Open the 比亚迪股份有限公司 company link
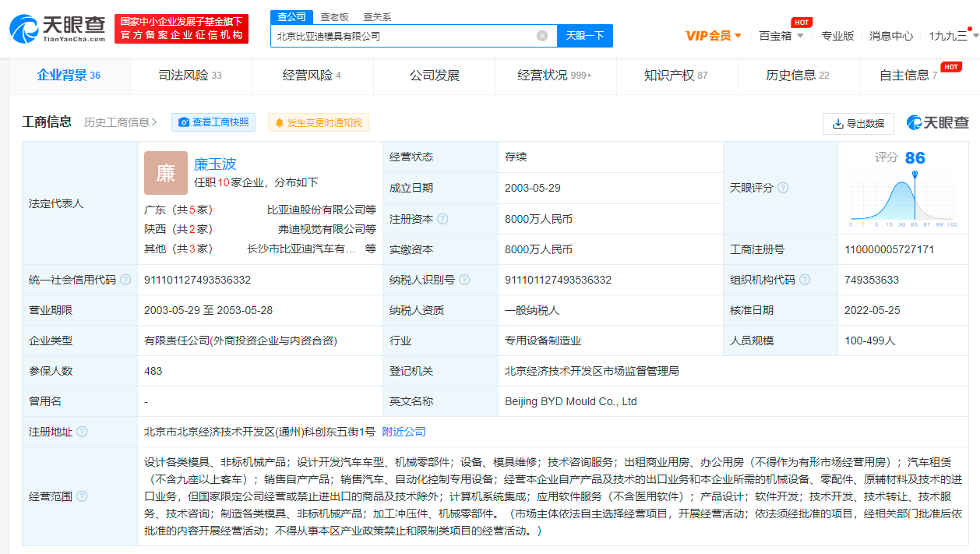The width and height of the screenshot is (980, 554). click(316, 210)
